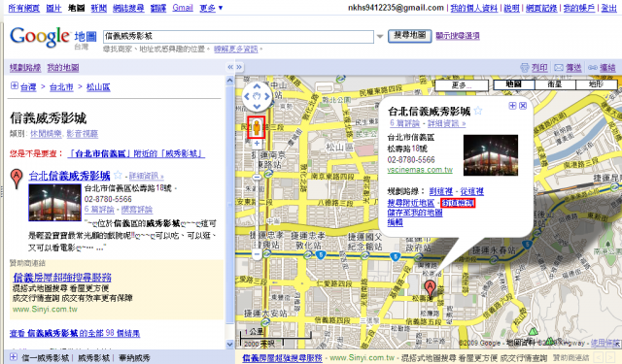Open vscinemas.com.tw website link
Image resolution: width=622 pixels, height=364 pixels.
420,170
